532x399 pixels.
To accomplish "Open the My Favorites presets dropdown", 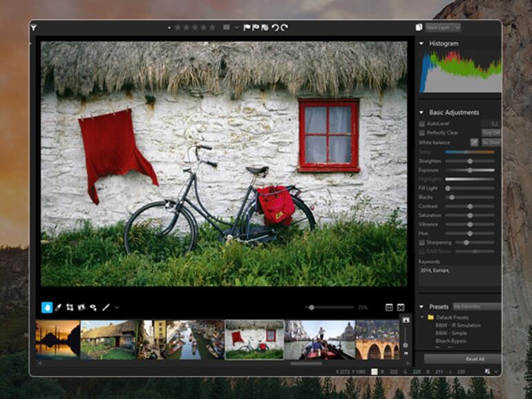I will coord(477,306).
